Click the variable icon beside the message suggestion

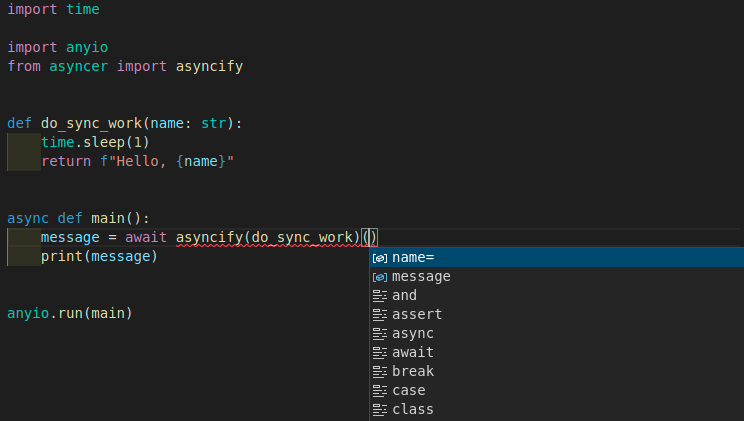click(x=379, y=277)
